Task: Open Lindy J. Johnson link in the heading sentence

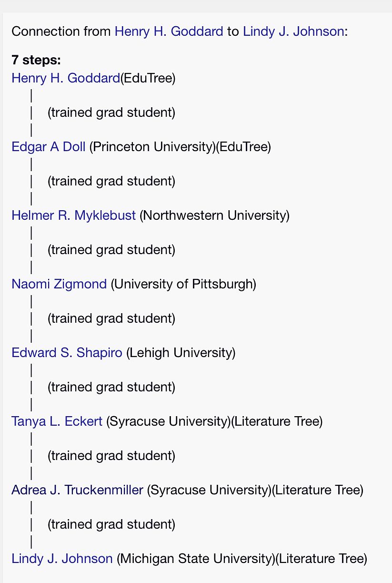Action: 293,32
